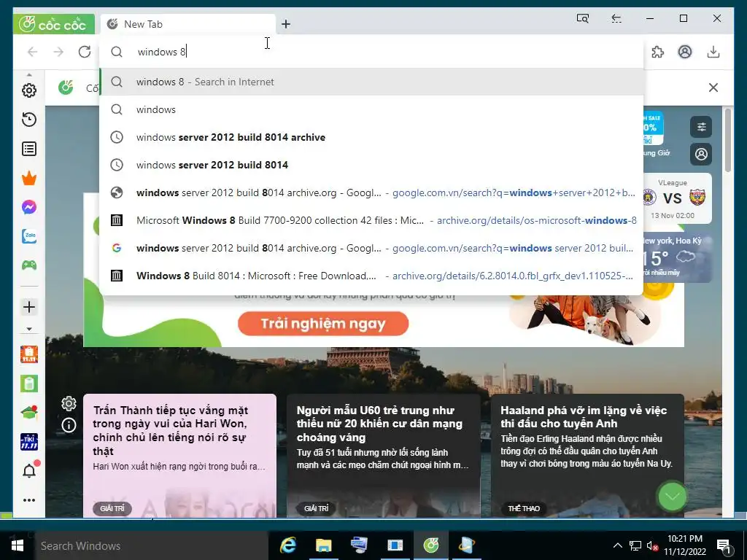Open 'Người mẫu U60 trẻ trung' article
This screenshot has height=560, width=747.
pyautogui.click(x=384, y=455)
